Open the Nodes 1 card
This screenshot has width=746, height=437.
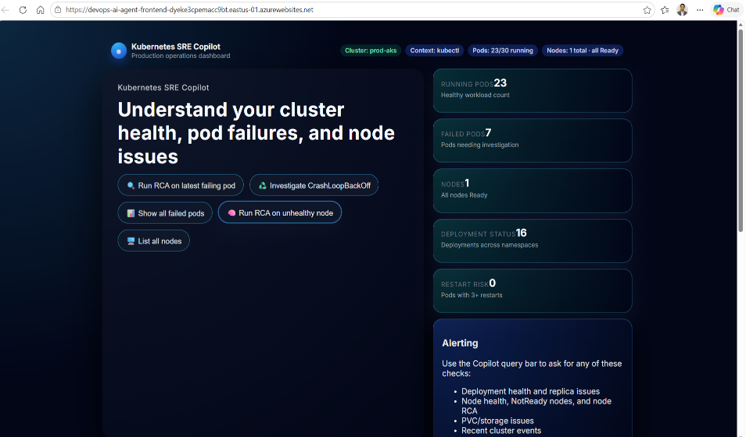tap(532, 190)
